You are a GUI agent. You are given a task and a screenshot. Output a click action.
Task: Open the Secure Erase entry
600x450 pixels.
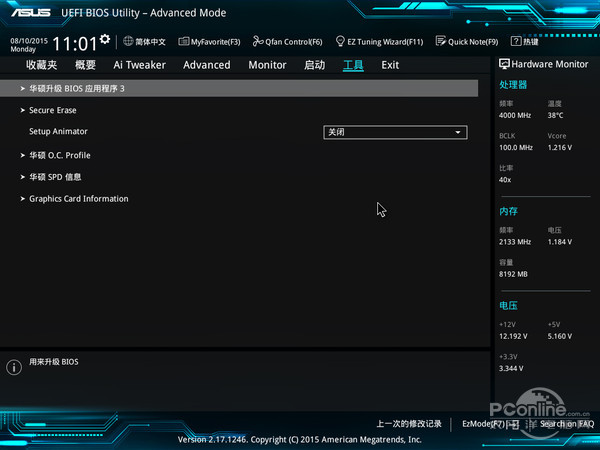pos(53,110)
